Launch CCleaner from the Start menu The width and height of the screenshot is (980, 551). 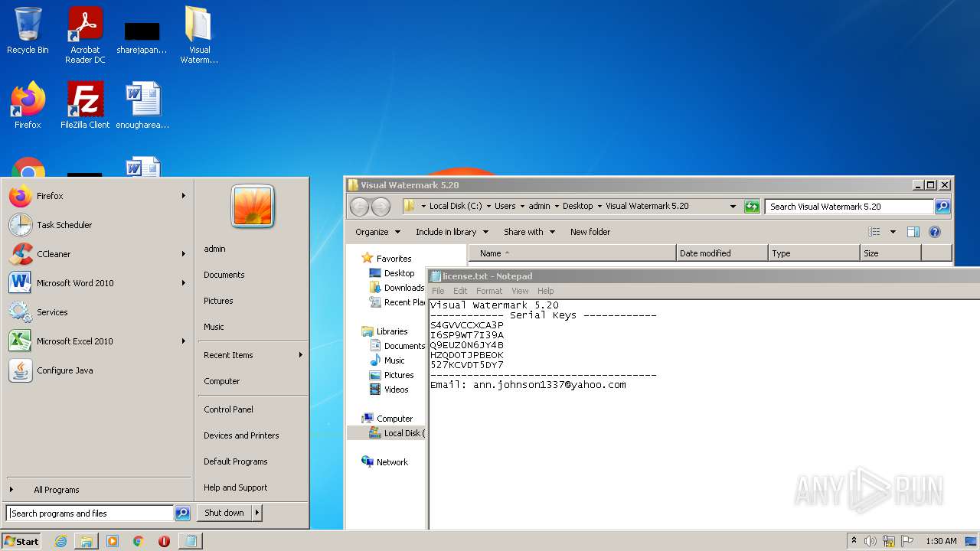(x=98, y=254)
